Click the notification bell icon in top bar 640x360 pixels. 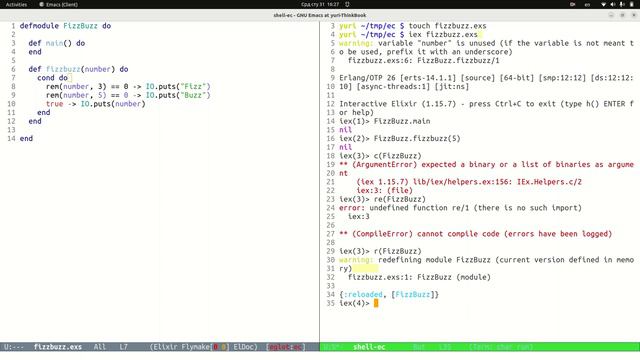click(x=347, y=4)
